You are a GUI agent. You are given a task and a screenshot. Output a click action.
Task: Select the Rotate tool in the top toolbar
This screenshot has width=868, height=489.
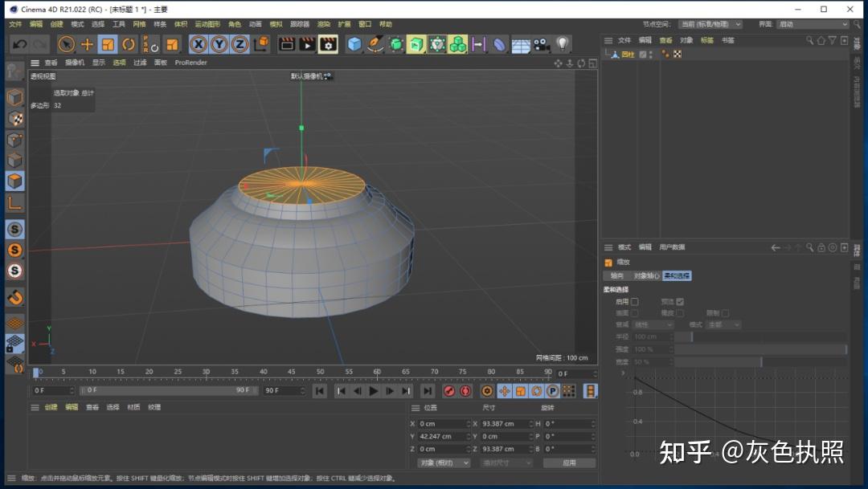129,44
